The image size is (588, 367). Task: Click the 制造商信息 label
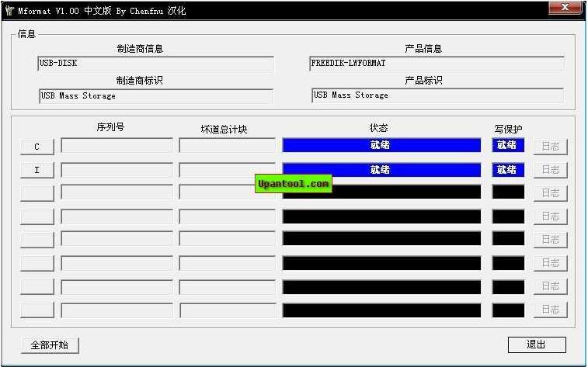click(x=140, y=49)
